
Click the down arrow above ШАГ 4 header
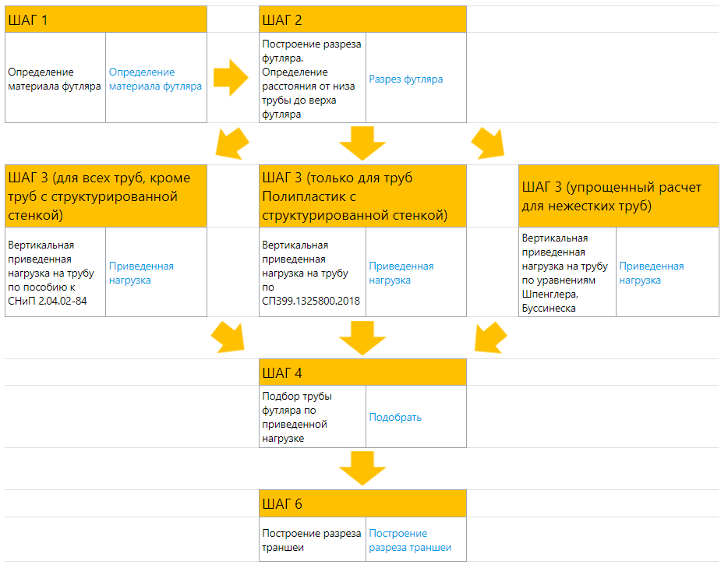point(362,338)
